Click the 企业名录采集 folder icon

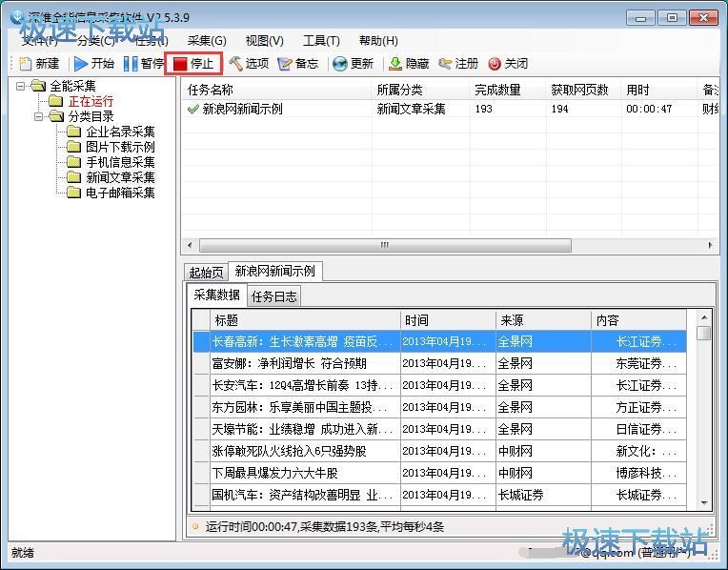pos(73,132)
